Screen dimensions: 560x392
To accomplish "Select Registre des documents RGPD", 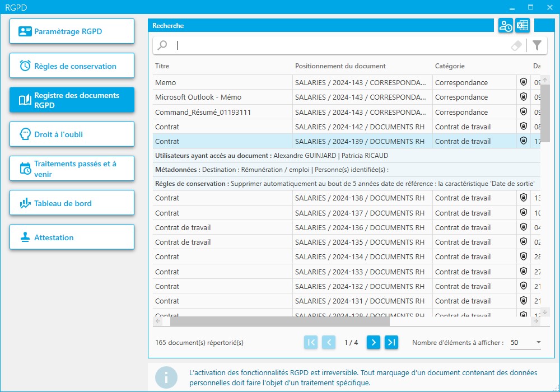I will [x=72, y=100].
